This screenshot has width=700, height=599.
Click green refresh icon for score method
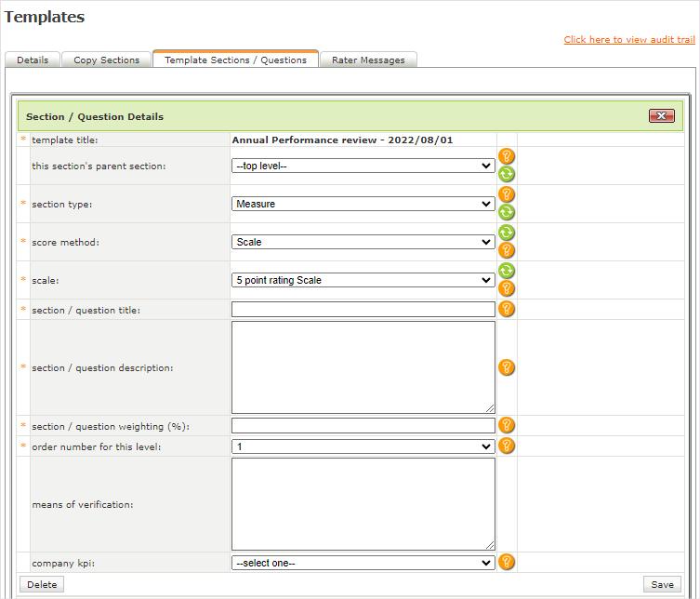click(x=507, y=233)
